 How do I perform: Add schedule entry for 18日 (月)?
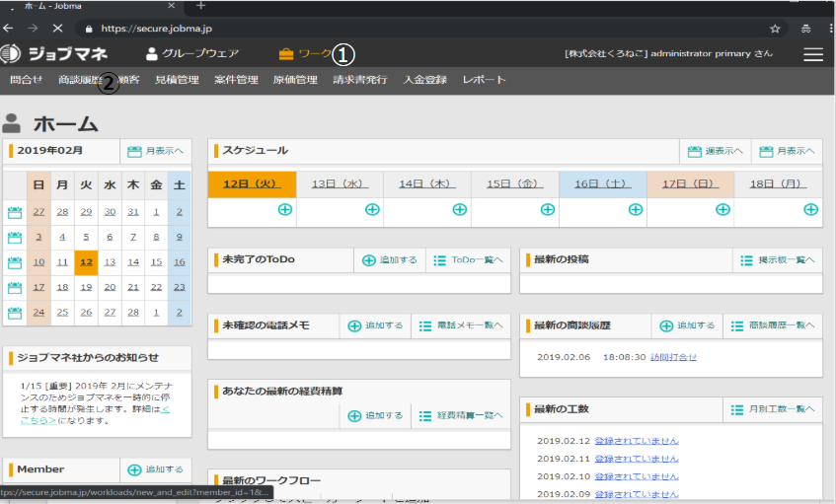coord(811,209)
